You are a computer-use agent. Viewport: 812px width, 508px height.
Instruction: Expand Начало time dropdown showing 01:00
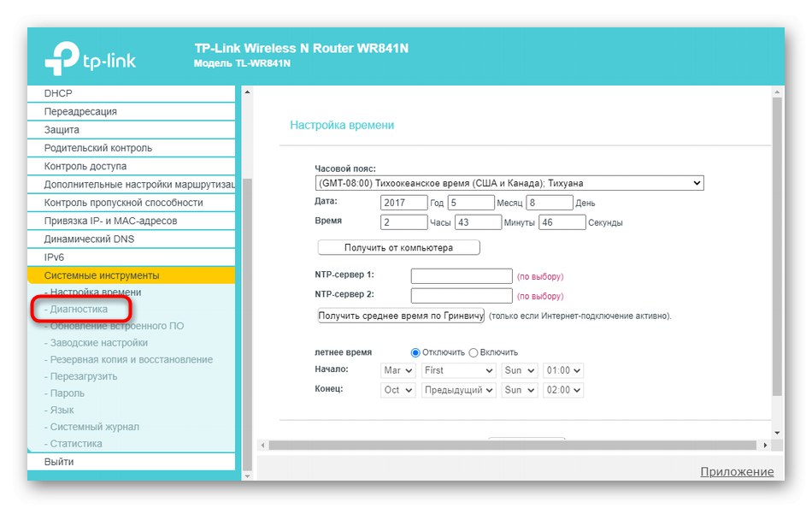(563, 370)
